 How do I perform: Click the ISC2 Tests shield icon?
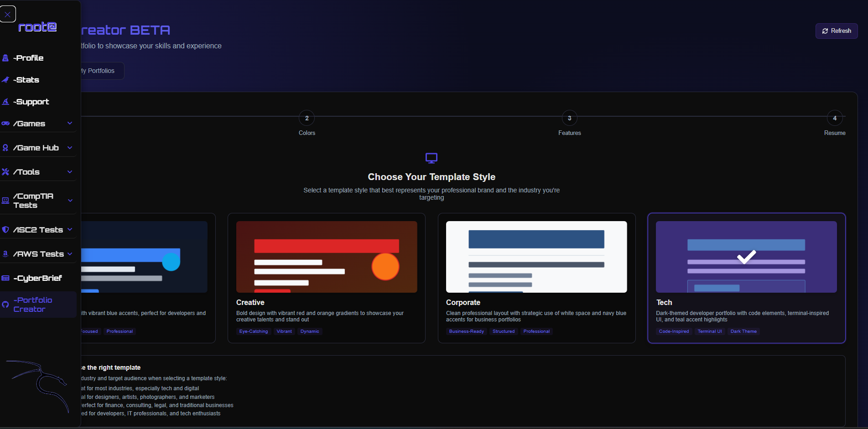pyautogui.click(x=5, y=230)
